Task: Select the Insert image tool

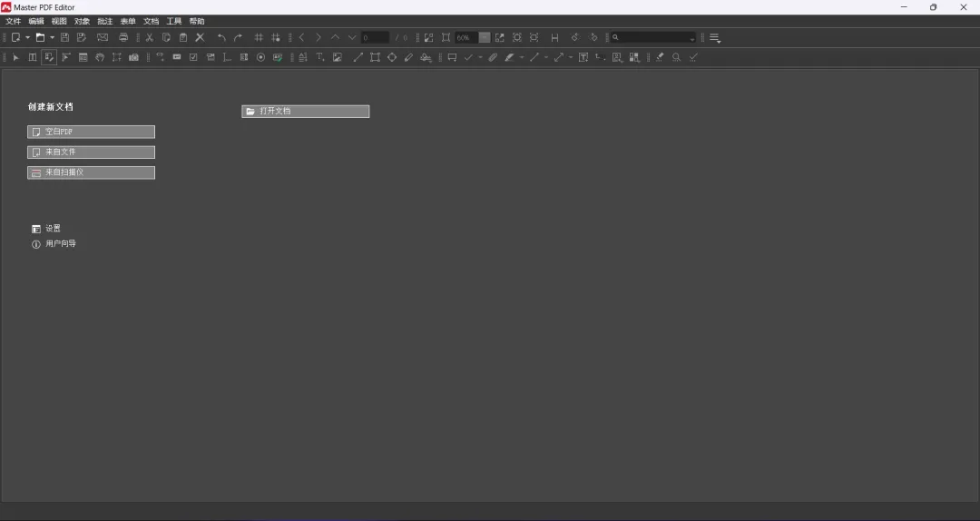Action: click(338, 57)
